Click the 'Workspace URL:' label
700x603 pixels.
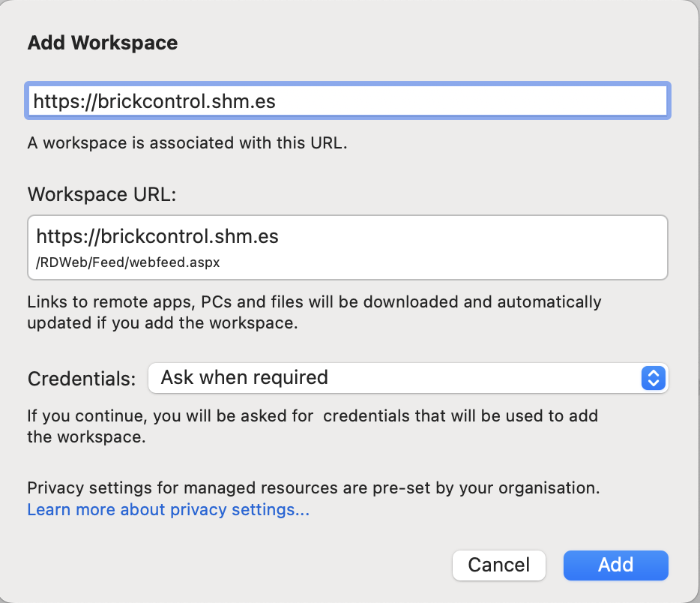[x=102, y=194]
